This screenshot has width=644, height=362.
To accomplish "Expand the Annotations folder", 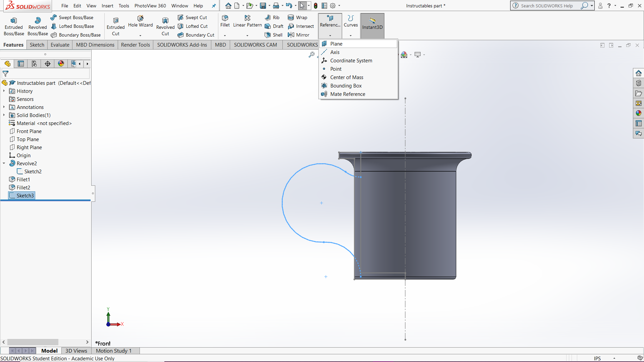I will (4, 107).
